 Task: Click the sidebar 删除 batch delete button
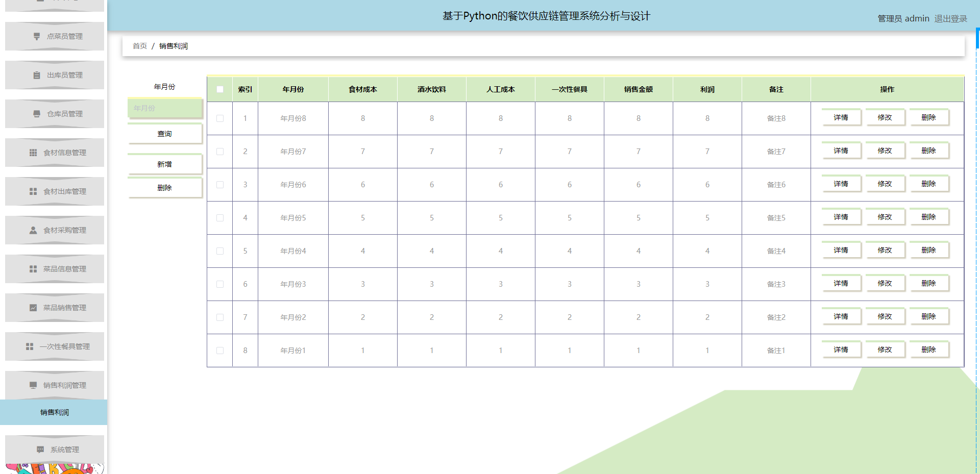coord(164,188)
